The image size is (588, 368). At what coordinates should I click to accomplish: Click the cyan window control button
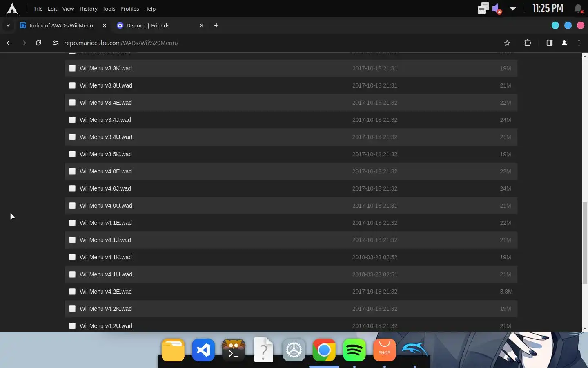pyautogui.click(x=555, y=25)
